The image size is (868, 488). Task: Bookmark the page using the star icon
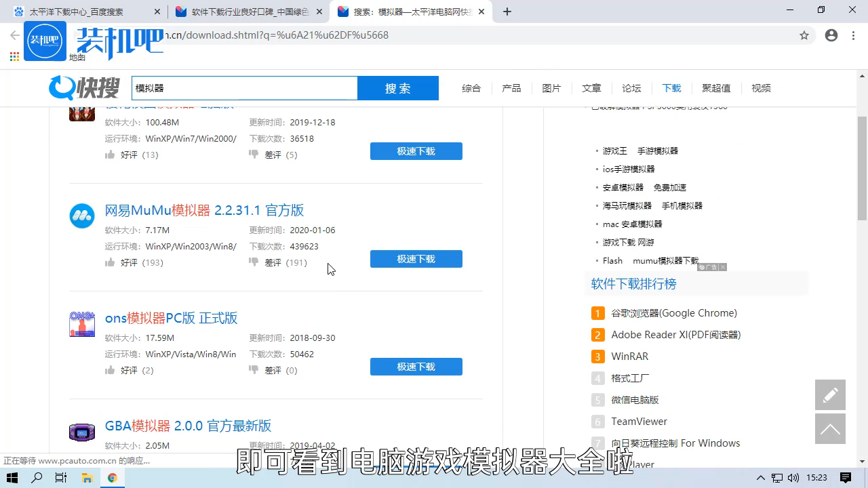tap(804, 35)
